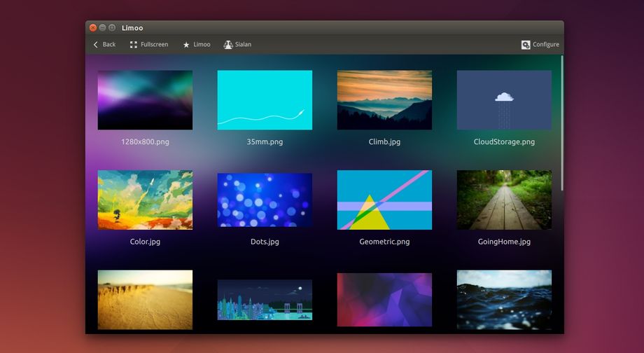The width and height of the screenshot is (644, 353).
Task: Open the dark ocean waves thumbnail
Action: pyautogui.click(x=505, y=300)
